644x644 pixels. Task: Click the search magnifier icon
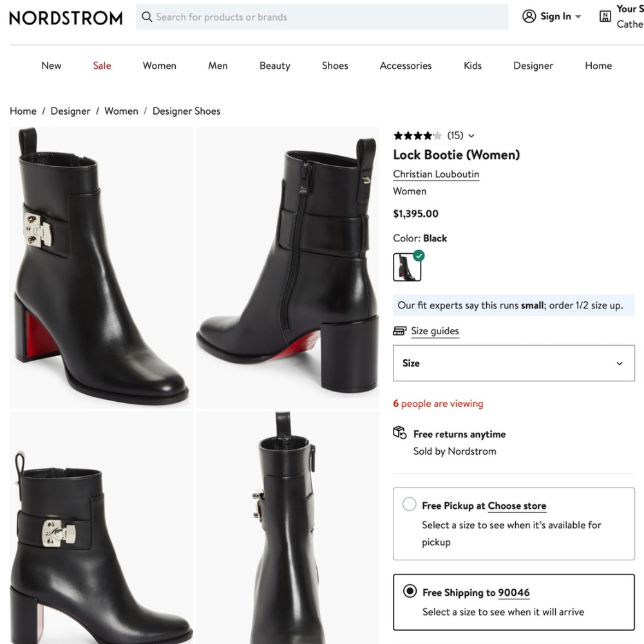click(147, 17)
